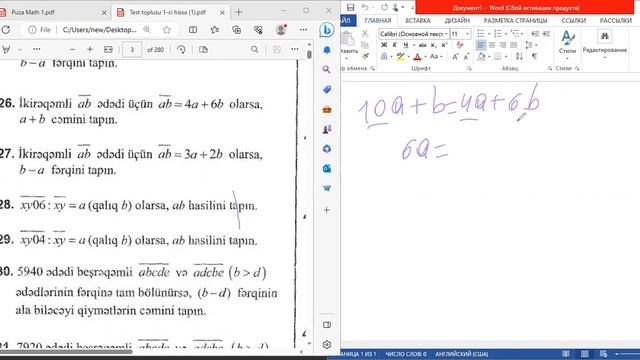The image size is (640, 360).
Task: Expand bullet list style dropdown
Action: click(x=489, y=33)
